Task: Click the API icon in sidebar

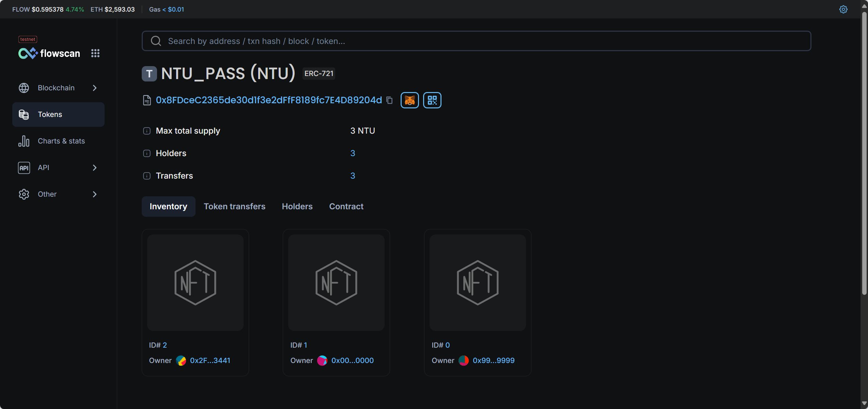Action: 24,168
